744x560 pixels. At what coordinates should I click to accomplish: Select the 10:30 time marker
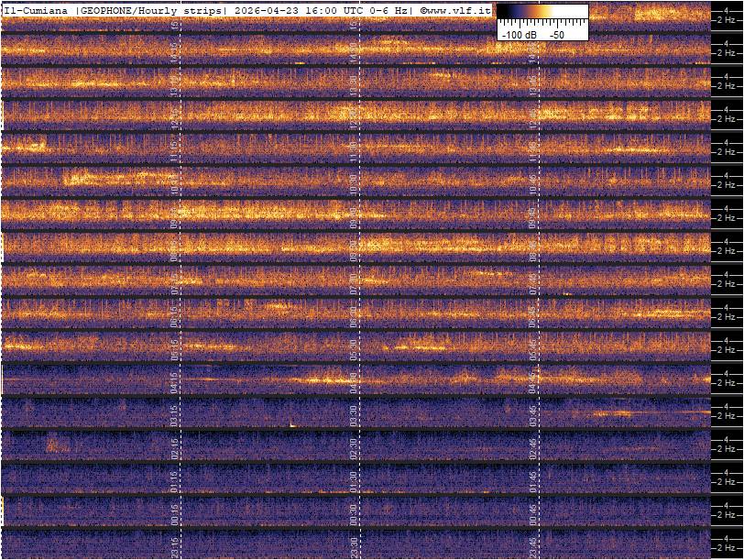[354, 182]
